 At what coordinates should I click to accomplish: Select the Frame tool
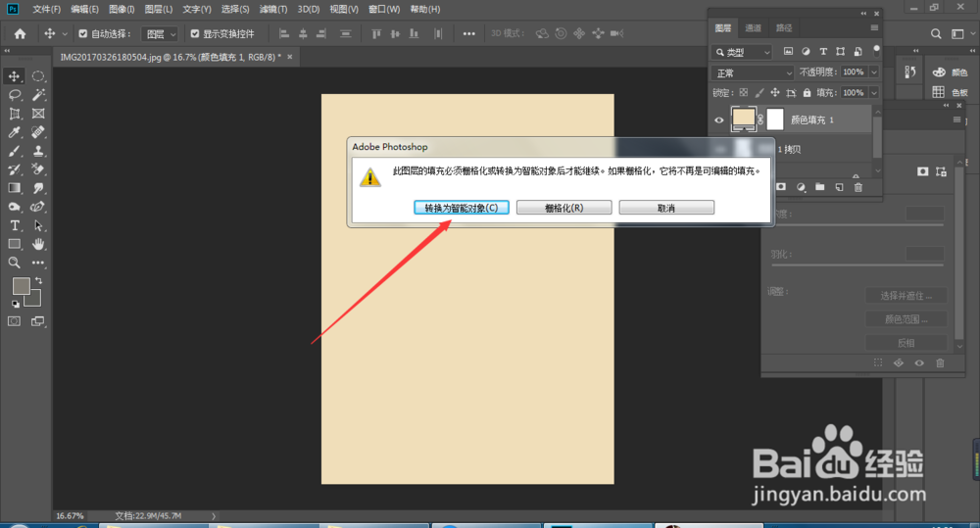[38, 114]
